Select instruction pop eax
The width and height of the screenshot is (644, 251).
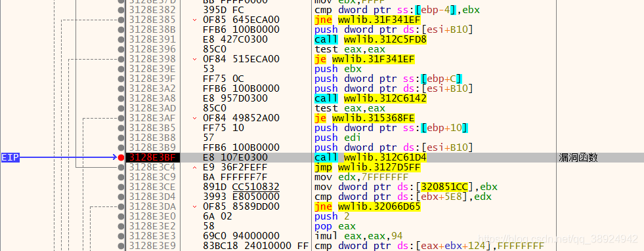point(335,226)
